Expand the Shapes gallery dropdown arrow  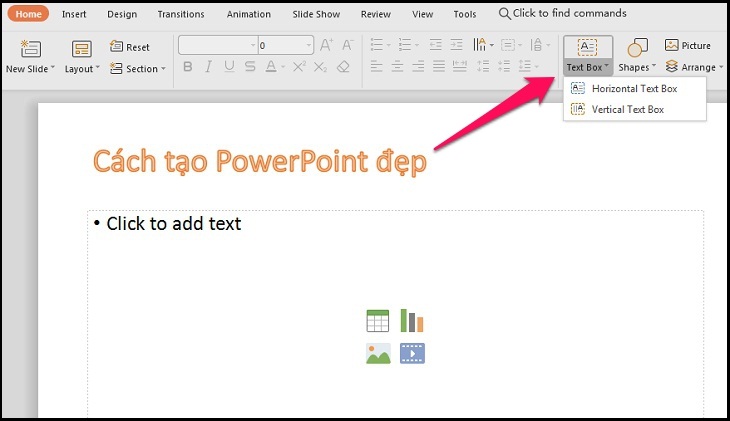click(654, 66)
